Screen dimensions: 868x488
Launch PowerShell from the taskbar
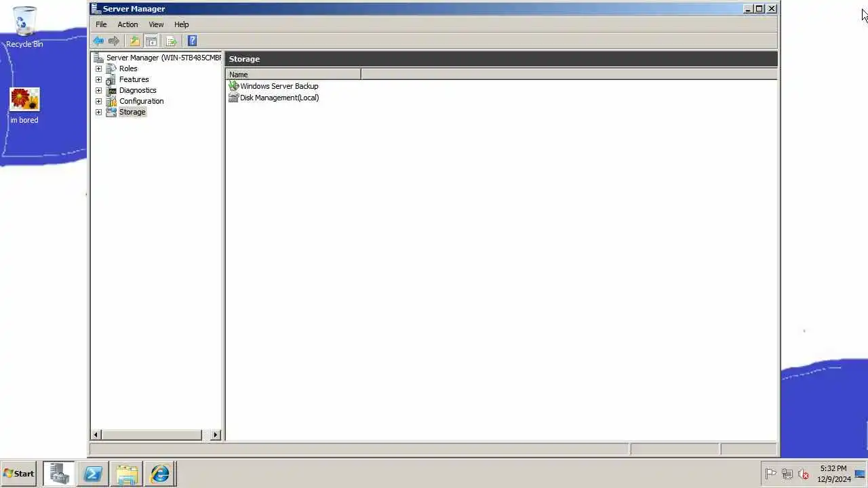click(x=93, y=474)
